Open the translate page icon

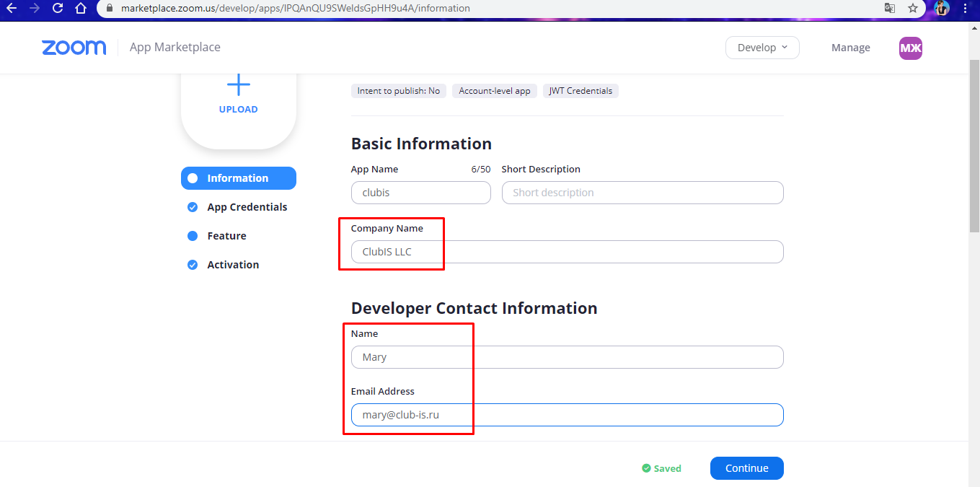click(890, 9)
